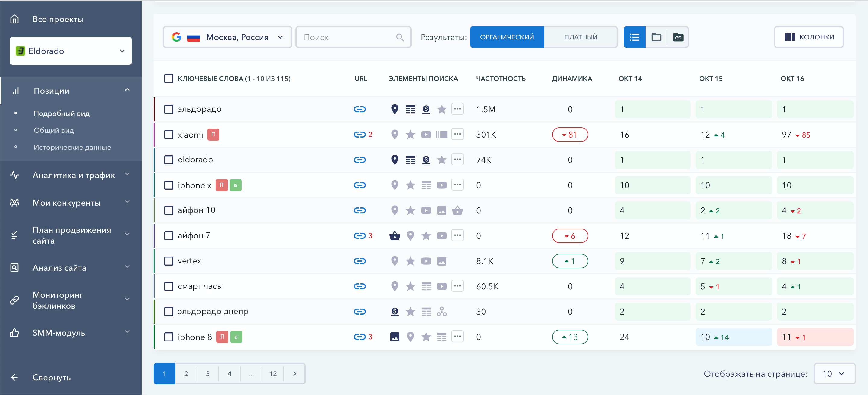Check the iphone x keyword checkbox
The height and width of the screenshot is (395, 868).
[168, 185]
